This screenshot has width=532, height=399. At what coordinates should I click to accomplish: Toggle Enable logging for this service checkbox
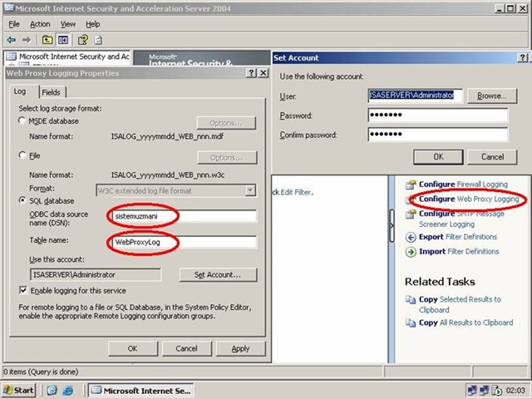coord(23,290)
